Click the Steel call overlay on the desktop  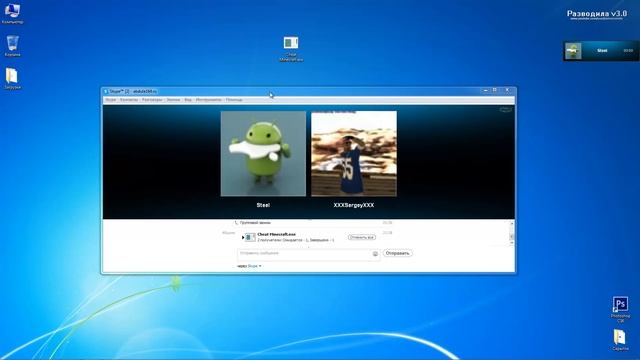click(601, 51)
